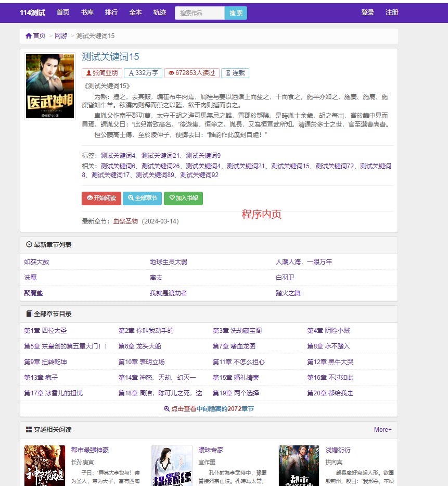Click the home icon in breadcrumb
Screen dimensions: 448x486
(29, 36)
